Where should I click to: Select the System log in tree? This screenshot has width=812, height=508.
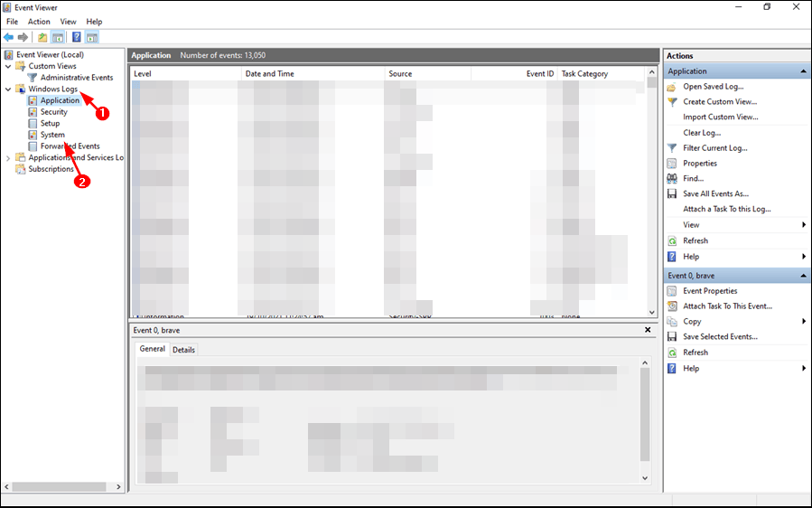click(52, 135)
